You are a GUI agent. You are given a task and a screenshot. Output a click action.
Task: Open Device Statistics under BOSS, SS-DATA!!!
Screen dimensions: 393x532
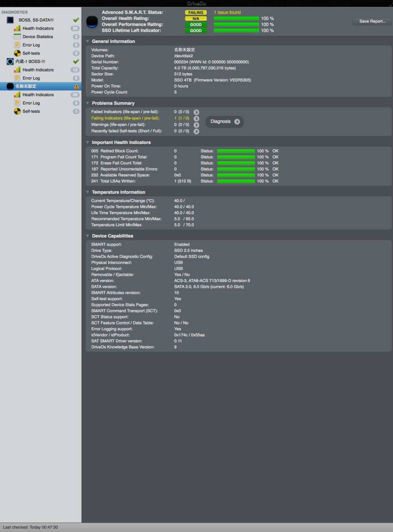[x=38, y=37]
